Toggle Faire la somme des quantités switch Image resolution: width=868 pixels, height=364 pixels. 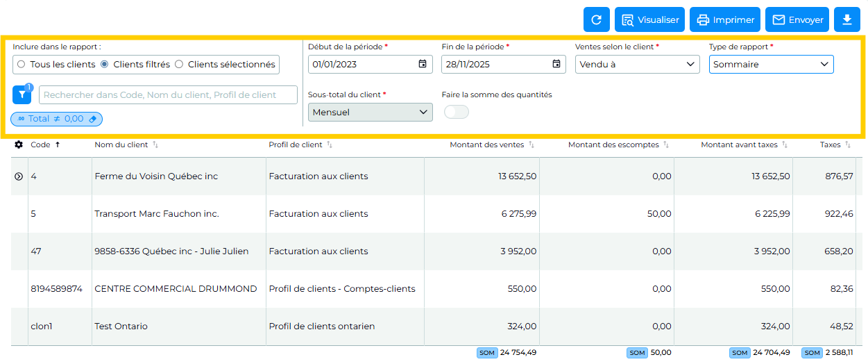pyautogui.click(x=457, y=112)
